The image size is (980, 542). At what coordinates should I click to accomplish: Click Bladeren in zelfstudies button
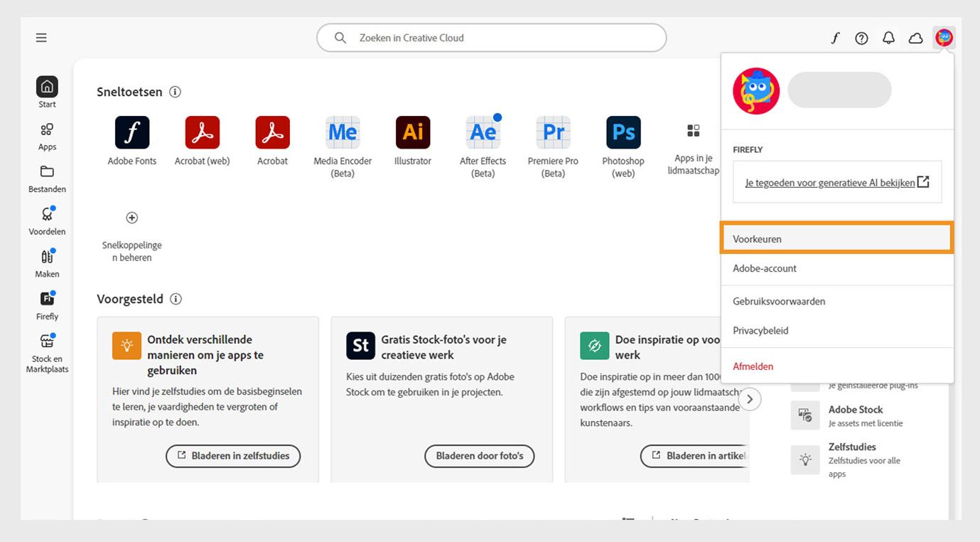233,456
